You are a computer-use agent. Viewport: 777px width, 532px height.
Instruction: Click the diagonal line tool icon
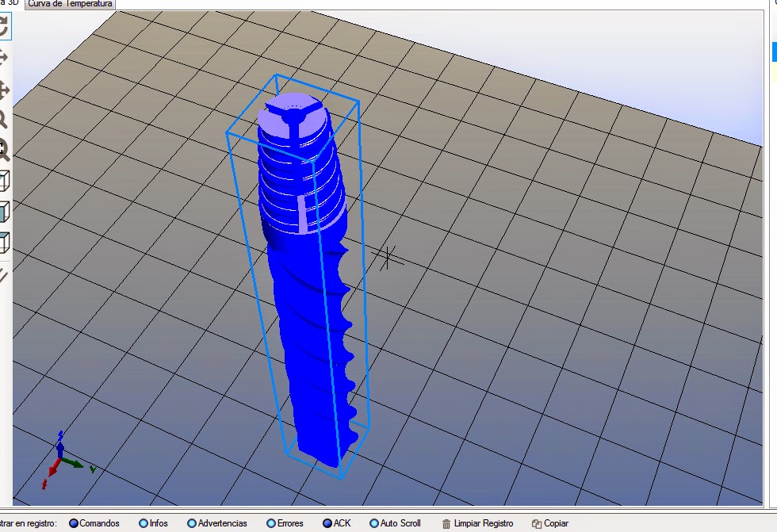[x=3, y=275]
